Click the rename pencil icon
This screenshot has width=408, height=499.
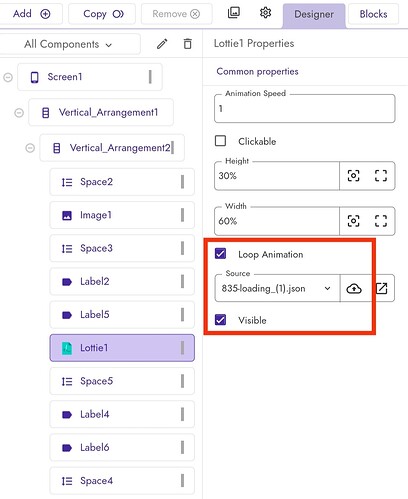[162, 44]
